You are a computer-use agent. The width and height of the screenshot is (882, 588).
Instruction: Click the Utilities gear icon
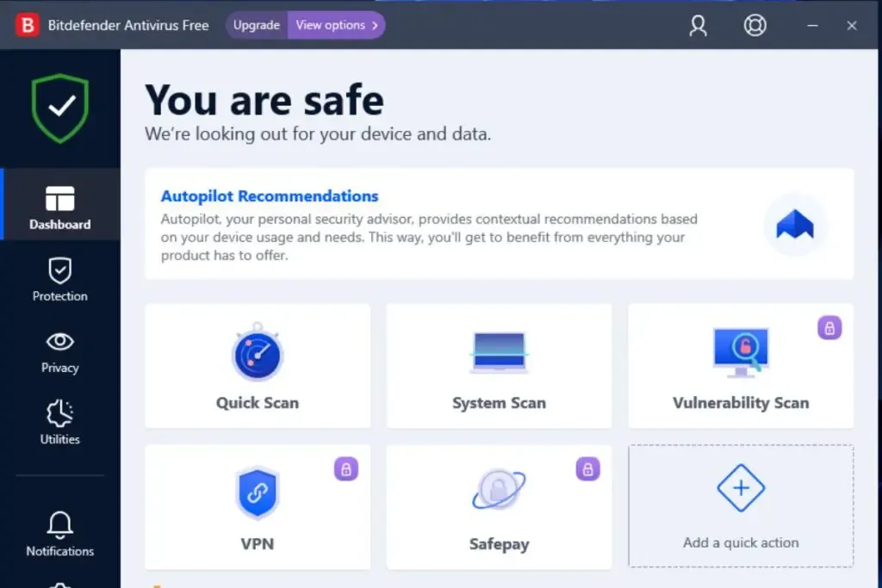click(x=60, y=414)
